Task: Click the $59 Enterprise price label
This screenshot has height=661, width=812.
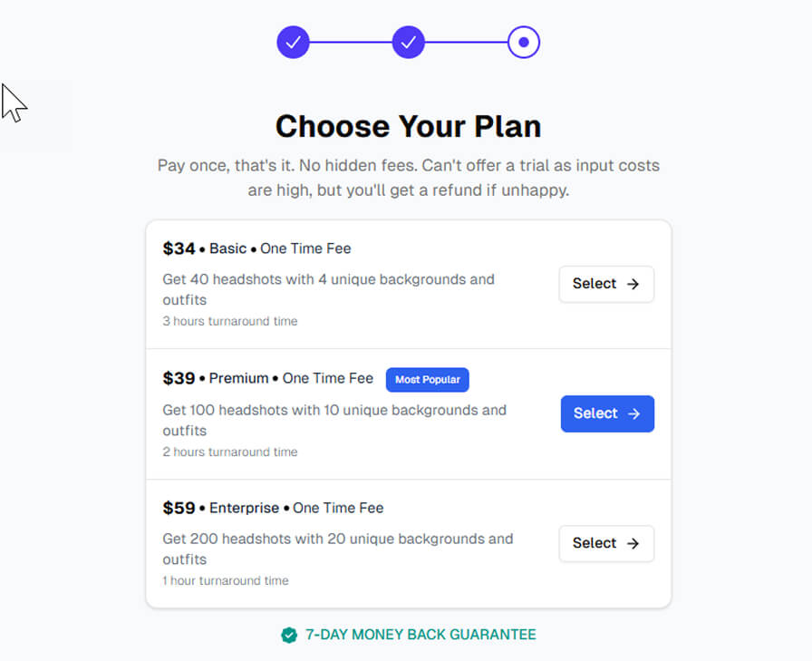Action: tap(179, 508)
